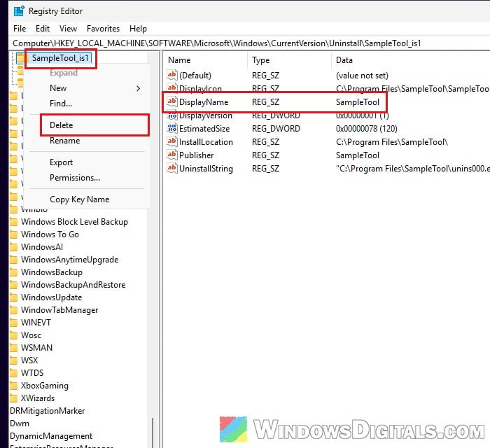Click the WindowsUpdate folder icon
The image size is (490, 448).
pos(14,297)
